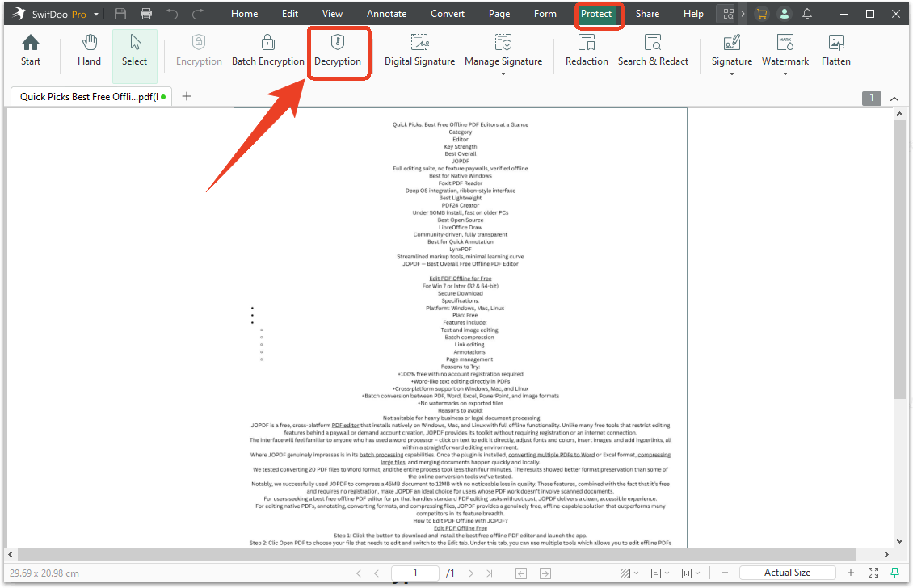Image resolution: width=913 pixels, height=588 pixels.
Task: Go to previous page arrow
Action: 377,573
